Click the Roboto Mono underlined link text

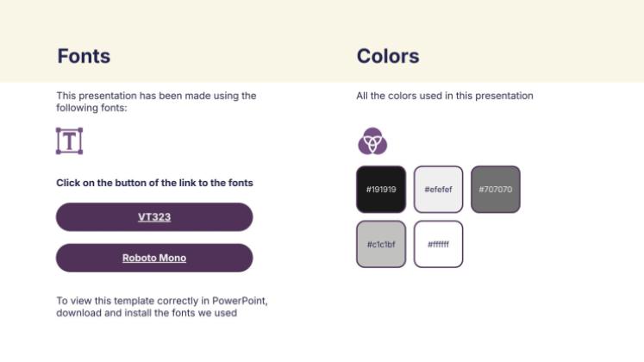[x=154, y=258]
